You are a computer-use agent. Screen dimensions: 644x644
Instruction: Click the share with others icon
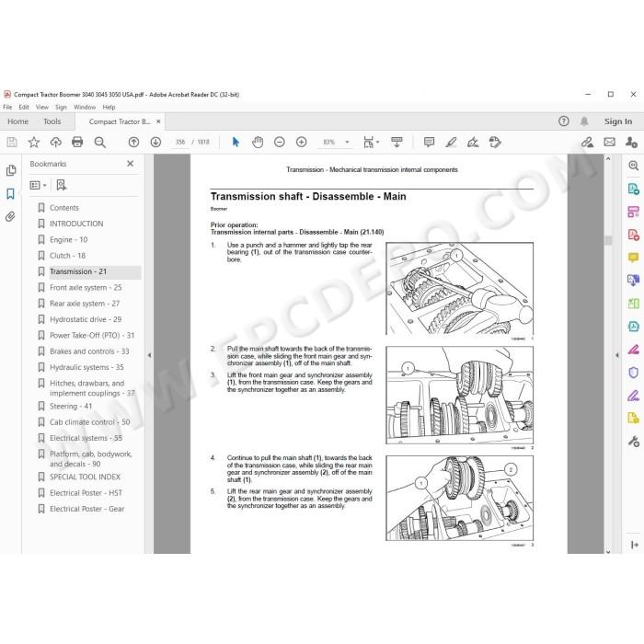point(631,142)
